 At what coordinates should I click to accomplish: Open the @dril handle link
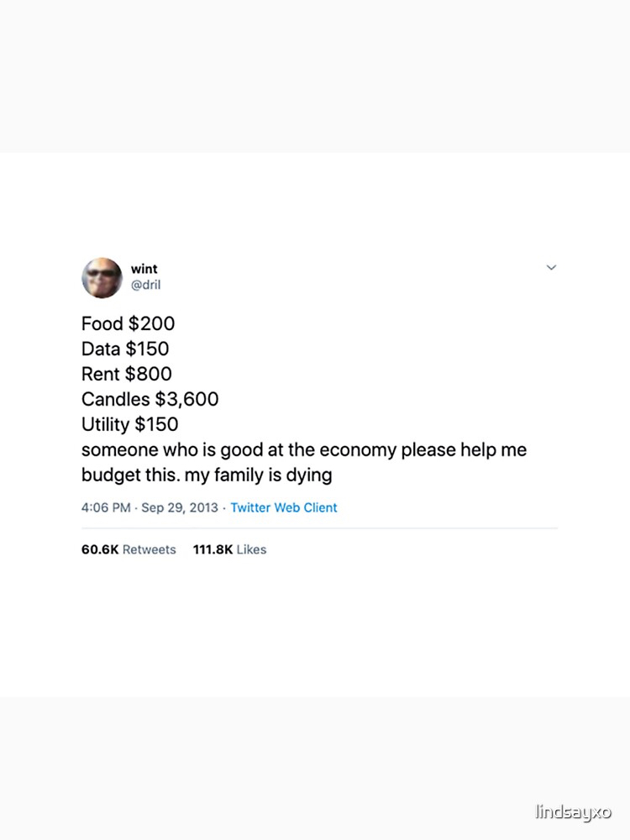(x=145, y=285)
